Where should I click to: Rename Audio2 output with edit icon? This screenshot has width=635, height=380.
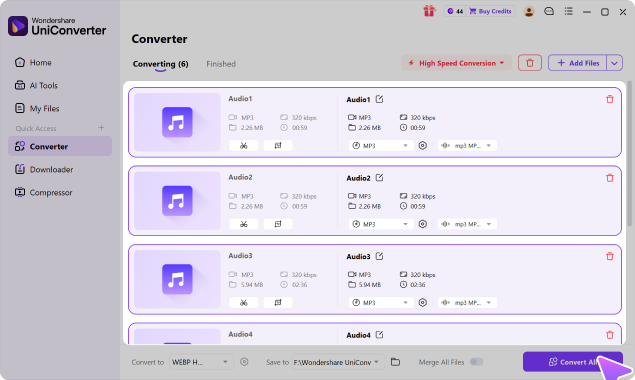coord(379,178)
